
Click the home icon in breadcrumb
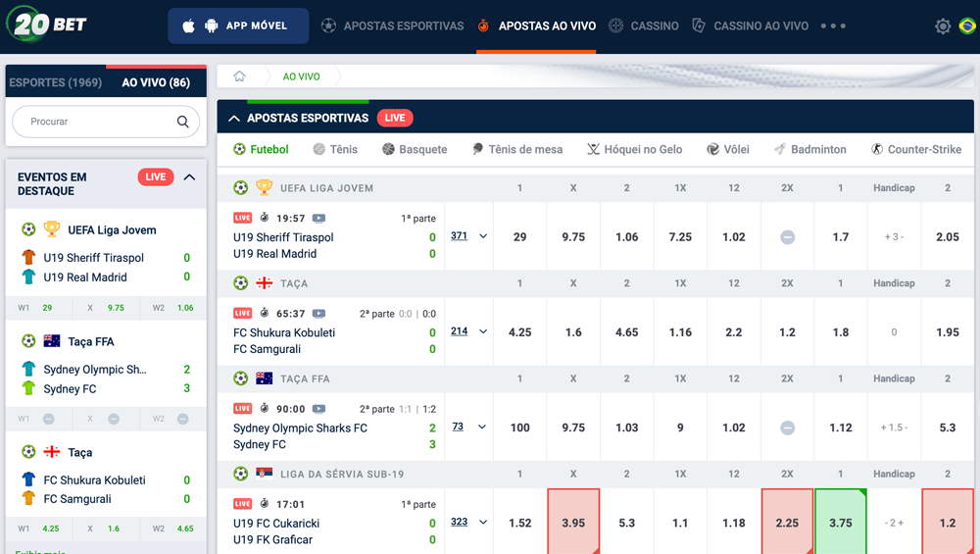pos(239,76)
